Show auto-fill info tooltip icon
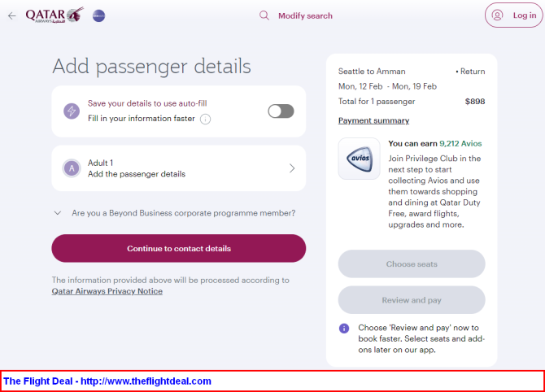Viewport: 545px width, 392px height. [x=206, y=120]
